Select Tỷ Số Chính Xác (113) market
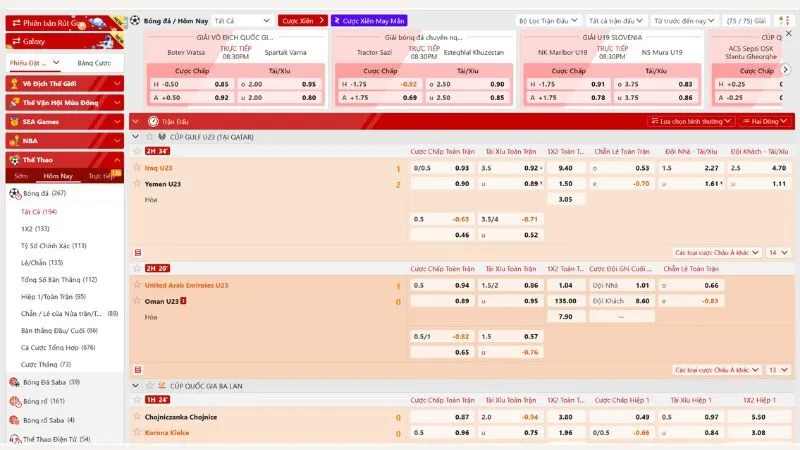The image size is (800, 450). 54,245
